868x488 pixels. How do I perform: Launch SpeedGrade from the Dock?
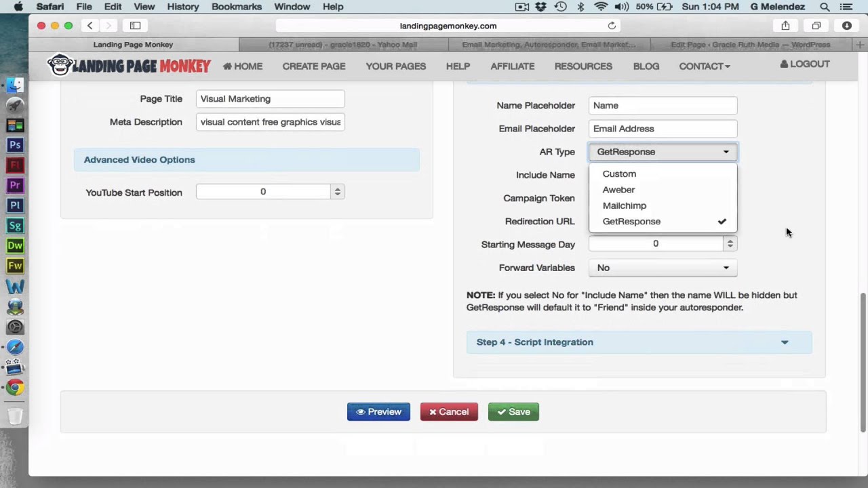point(15,226)
